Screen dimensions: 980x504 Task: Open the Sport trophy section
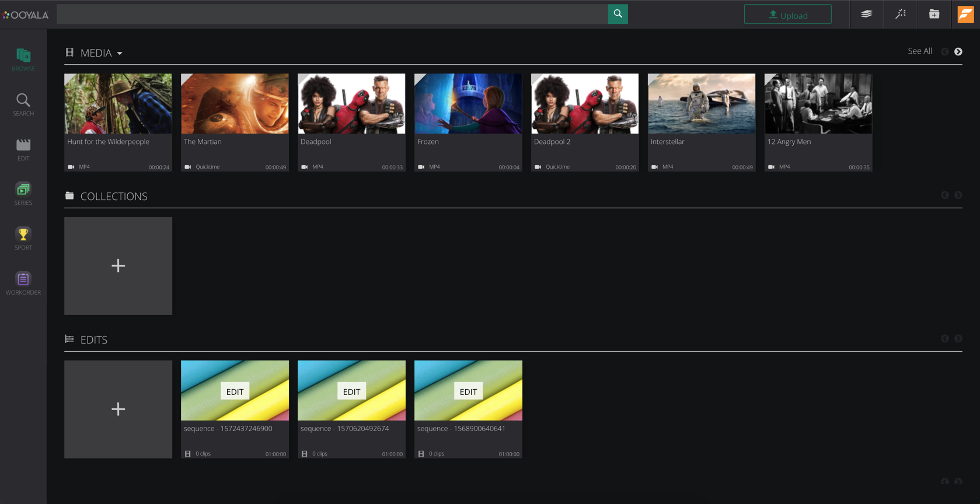pyautogui.click(x=23, y=239)
